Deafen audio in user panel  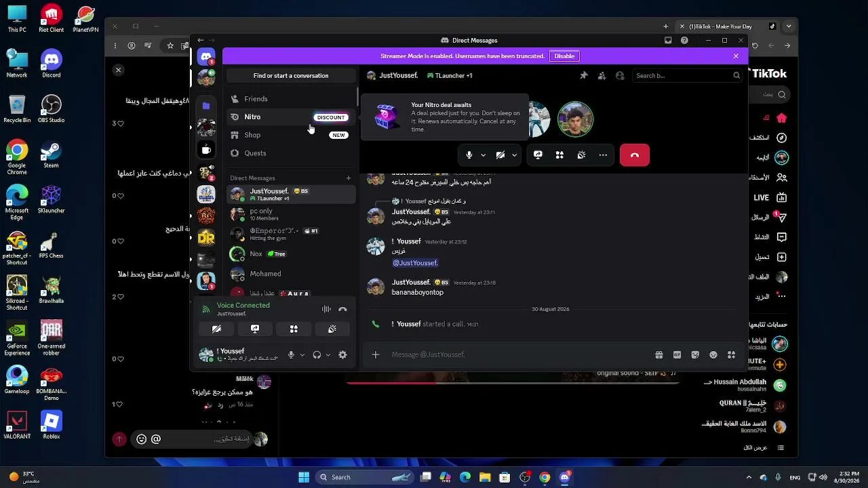pyautogui.click(x=317, y=354)
